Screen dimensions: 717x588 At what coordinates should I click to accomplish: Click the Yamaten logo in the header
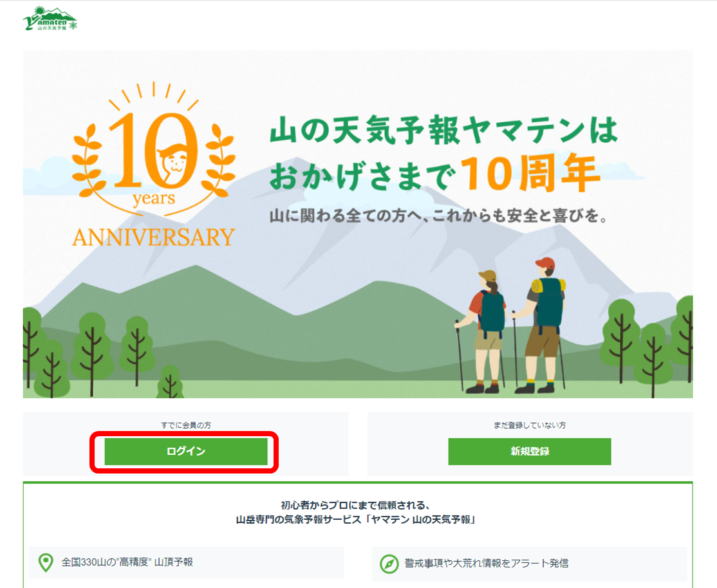click(50, 19)
